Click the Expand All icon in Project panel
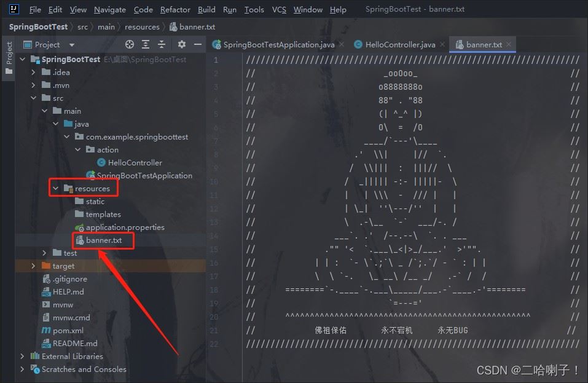The height and width of the screenshot is (383, 588). pos(146,45)
